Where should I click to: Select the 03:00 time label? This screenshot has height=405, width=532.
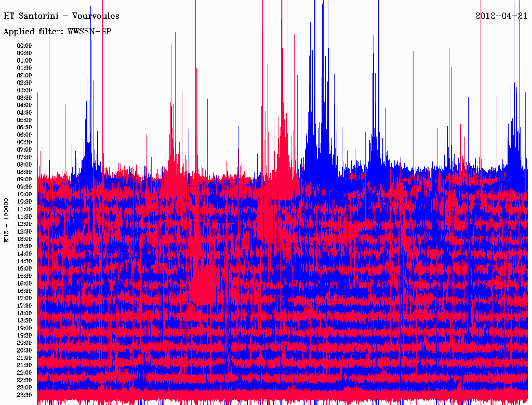point(24,90)
